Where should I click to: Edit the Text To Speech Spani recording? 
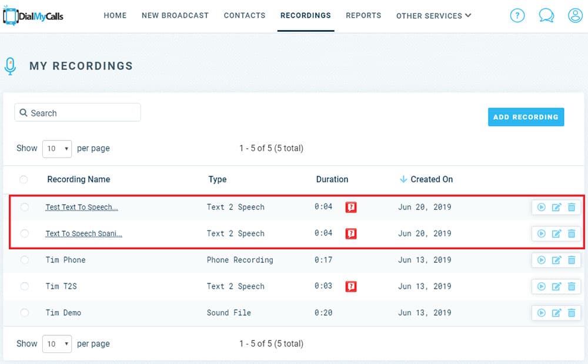tap(556, 233)
